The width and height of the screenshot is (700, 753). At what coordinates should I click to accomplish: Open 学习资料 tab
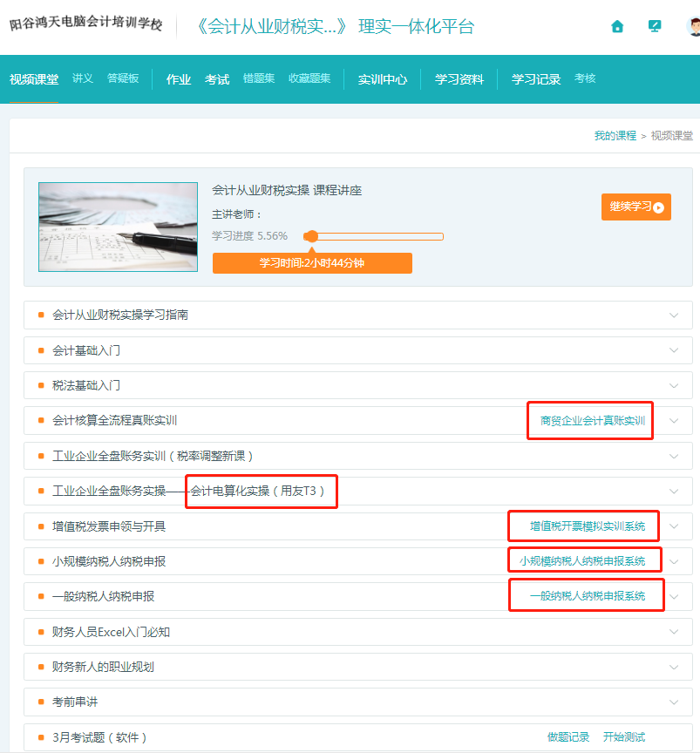(459, 79)
